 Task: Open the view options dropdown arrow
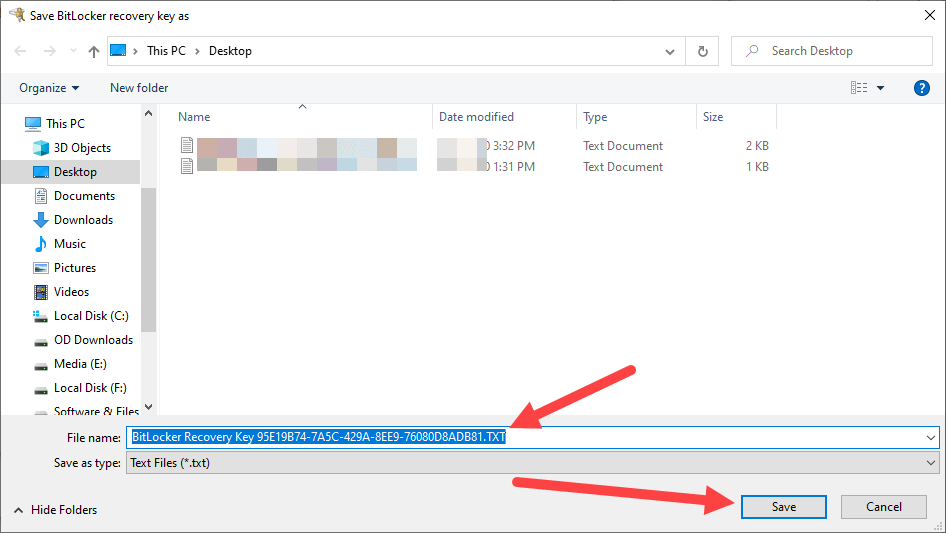[x=880, y=88]
